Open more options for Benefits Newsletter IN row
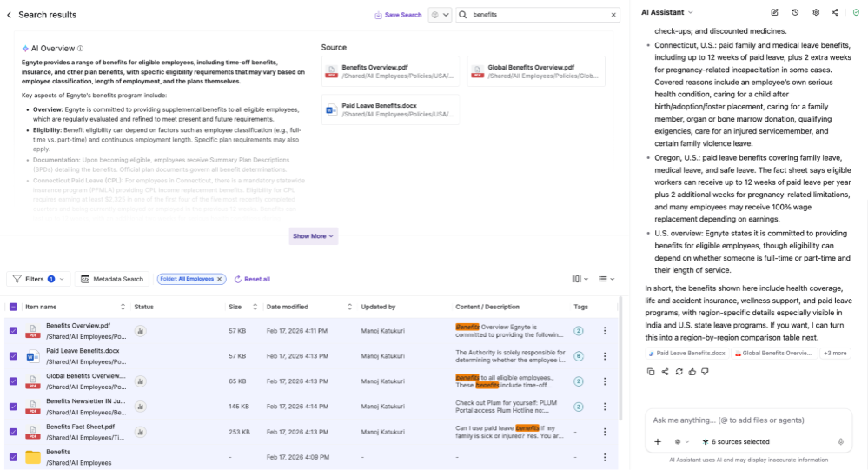 [x=605, y=407]
